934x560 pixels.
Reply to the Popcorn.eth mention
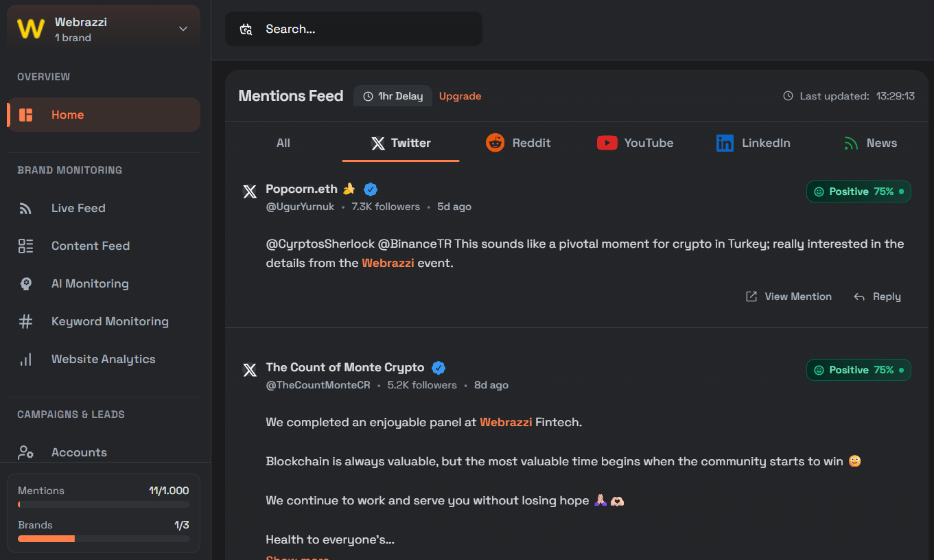click(877, 296)
